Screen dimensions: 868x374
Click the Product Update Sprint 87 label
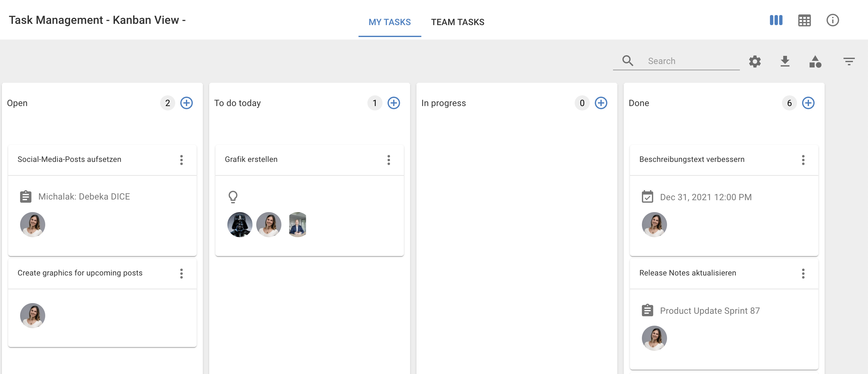(710, 311)
